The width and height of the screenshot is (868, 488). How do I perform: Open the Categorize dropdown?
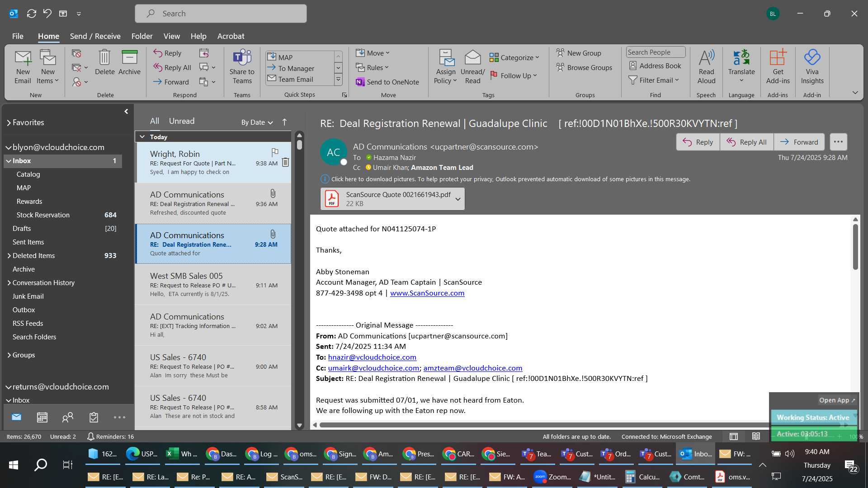[514, 57]
